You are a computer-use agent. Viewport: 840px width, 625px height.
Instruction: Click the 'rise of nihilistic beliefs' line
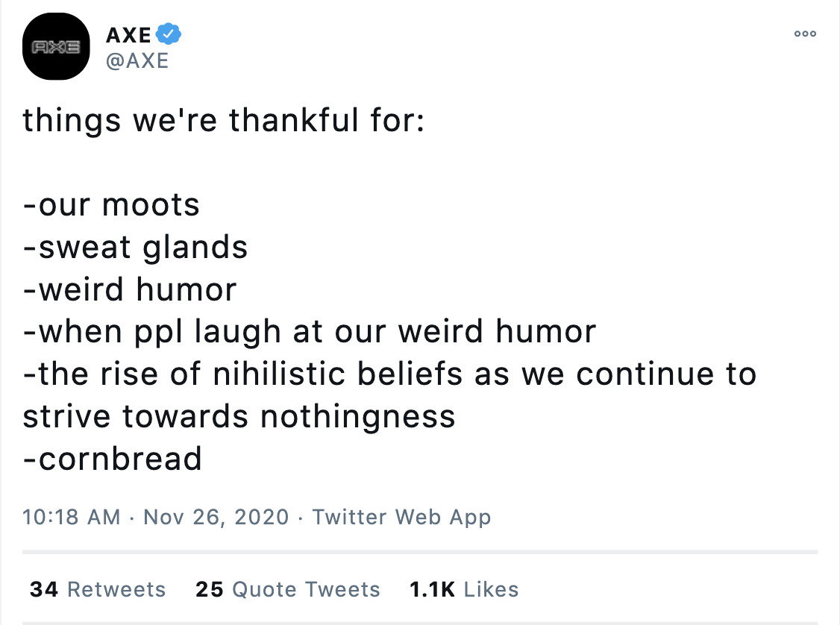click(389, 374)
